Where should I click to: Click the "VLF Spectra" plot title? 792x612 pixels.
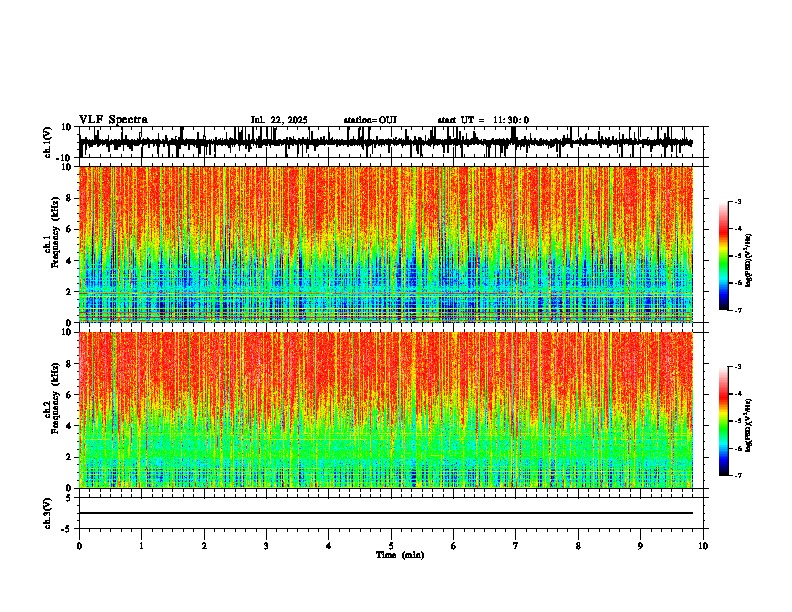coord(113,120)
